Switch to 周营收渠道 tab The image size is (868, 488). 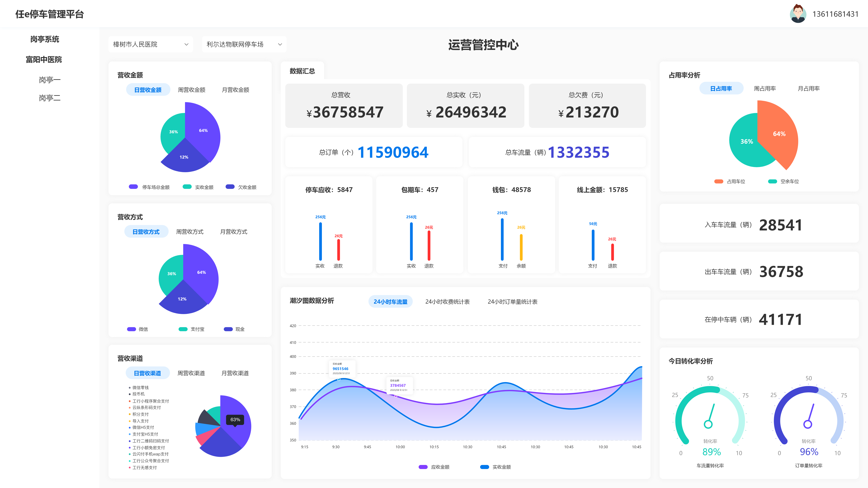[x=191, y=373]
